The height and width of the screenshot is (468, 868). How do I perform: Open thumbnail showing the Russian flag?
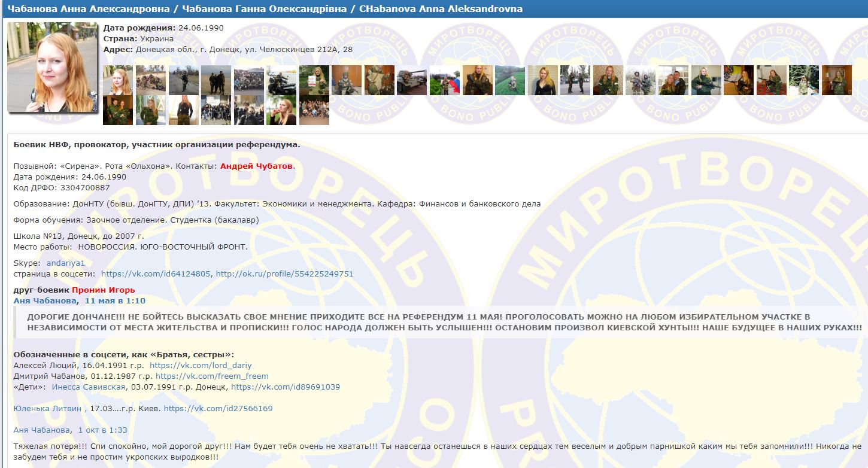pos(444,80)
